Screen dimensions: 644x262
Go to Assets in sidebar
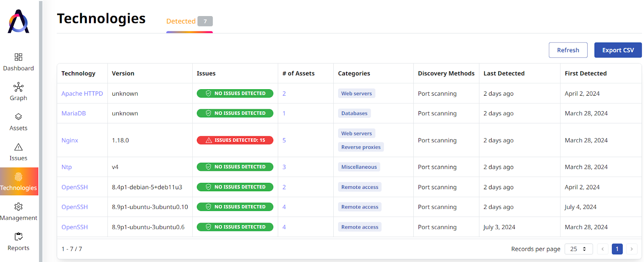click(19, 122)
